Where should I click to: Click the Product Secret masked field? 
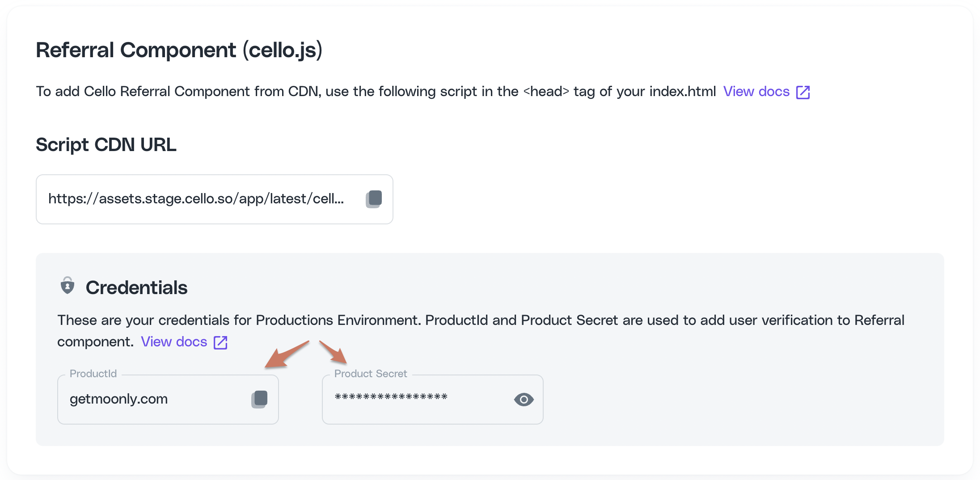coord(433,399)
